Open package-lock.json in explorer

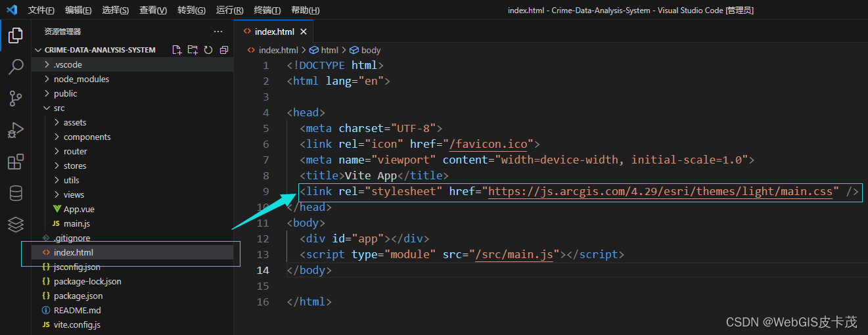coord(132,281)
